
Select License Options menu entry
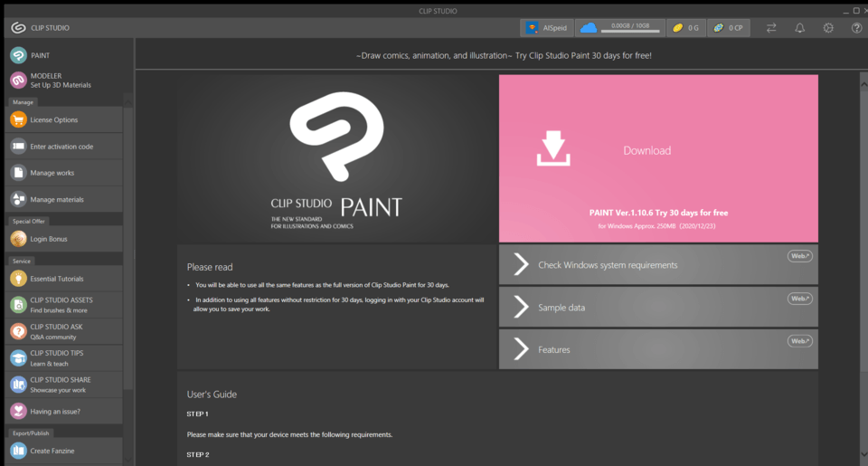click(x=63, y=119)
